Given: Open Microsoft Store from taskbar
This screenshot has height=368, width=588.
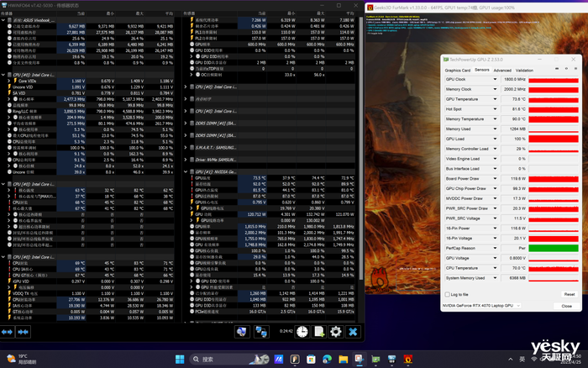Looking at the screenshot, I should [311, 360].
